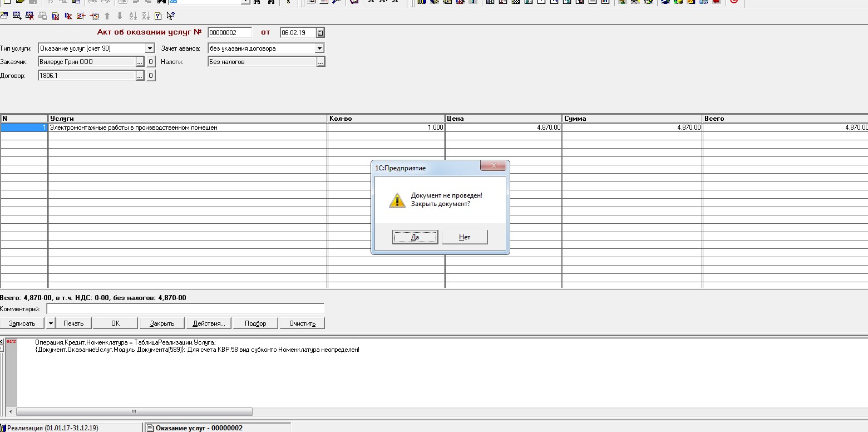
Task: Click the context help cursor icon
Action: [x=170, y=16]
